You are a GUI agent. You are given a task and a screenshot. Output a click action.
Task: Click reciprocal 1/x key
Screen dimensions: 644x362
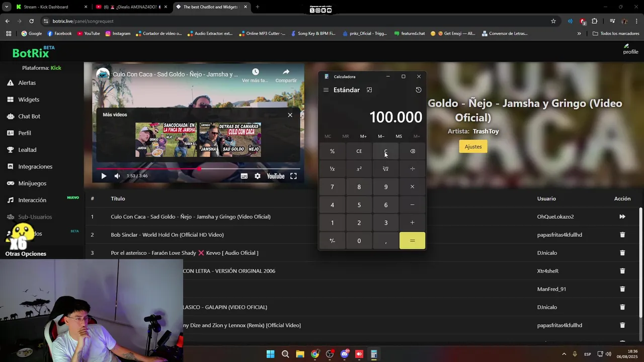click(x=332, y=169)
